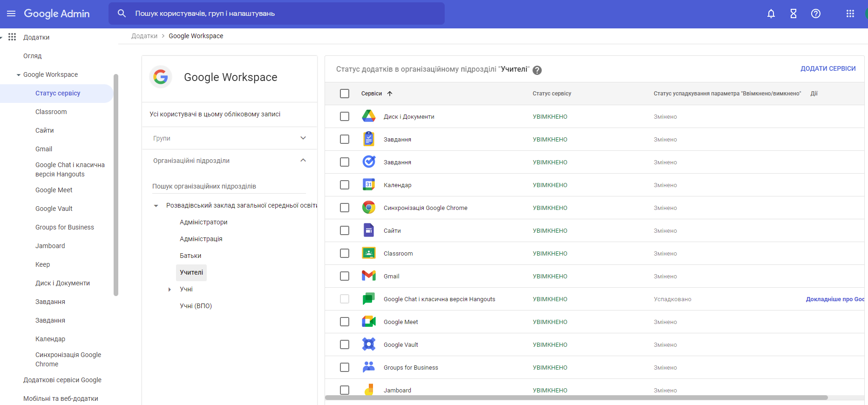
Task: Click the Chrome sync icon
Action: (x=369, y=208)
